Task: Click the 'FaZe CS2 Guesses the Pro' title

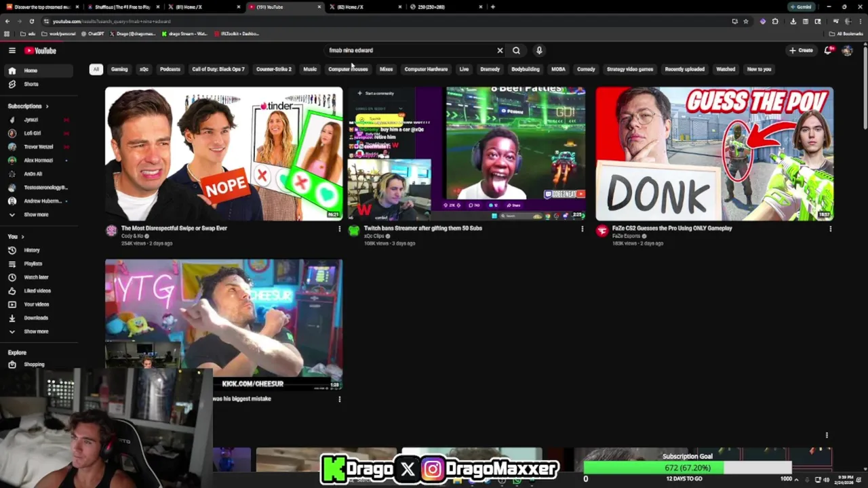Action: pyautogui.click(x=672, y=228)
